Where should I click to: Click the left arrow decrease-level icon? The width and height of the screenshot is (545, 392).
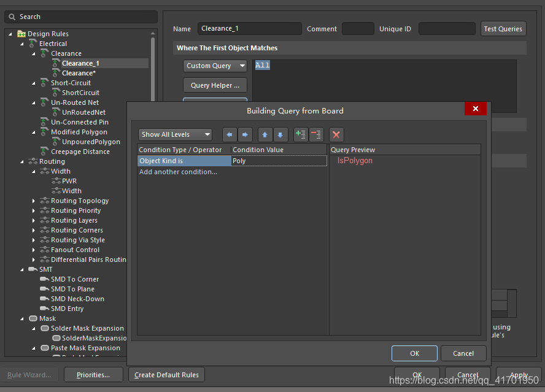[230, 135]
